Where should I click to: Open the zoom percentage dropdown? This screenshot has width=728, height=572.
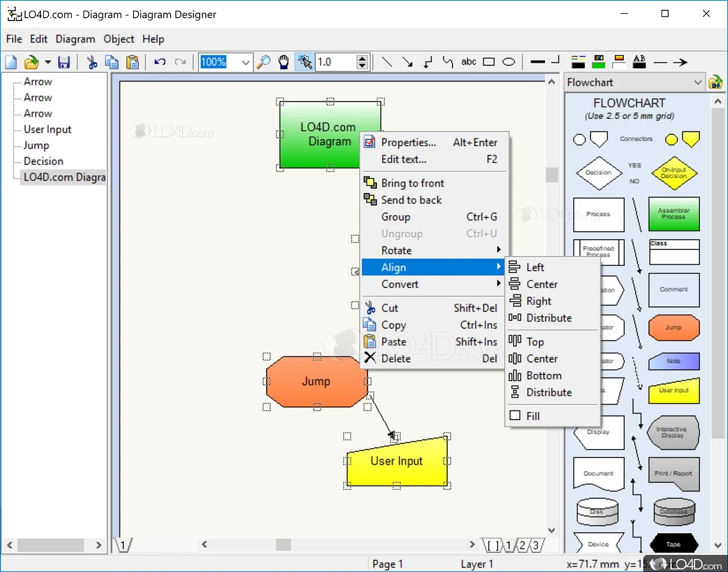246,62
